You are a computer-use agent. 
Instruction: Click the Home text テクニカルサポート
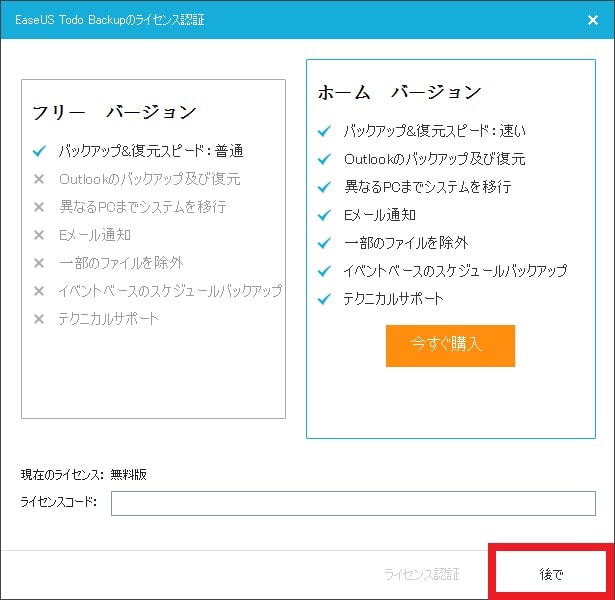click(x=393, y=299)
